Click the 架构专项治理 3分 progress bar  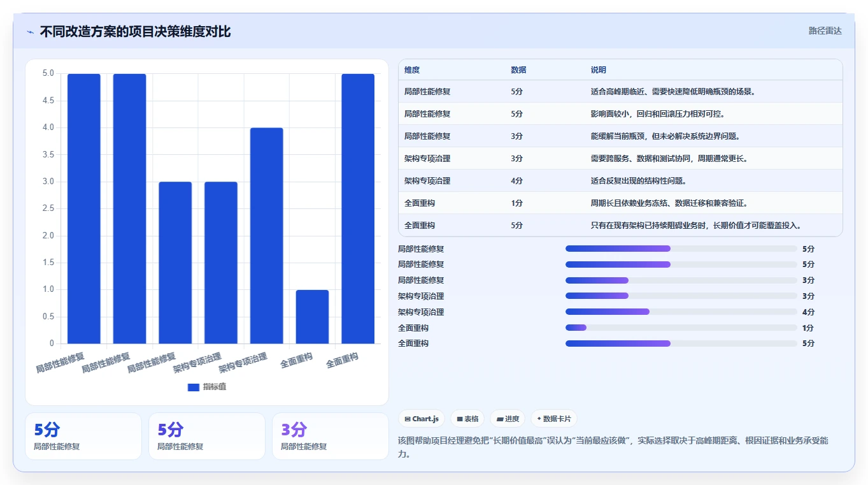coord(681,296)
